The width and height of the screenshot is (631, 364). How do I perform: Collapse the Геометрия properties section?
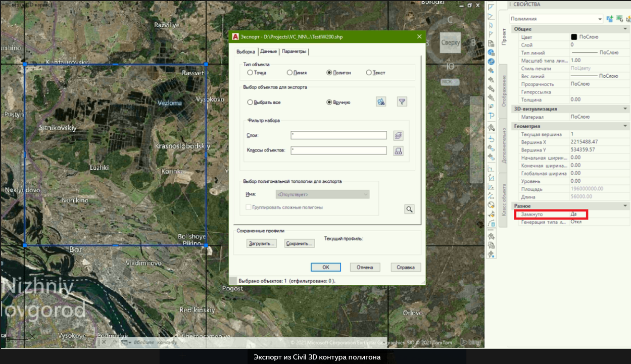tap(626, 126)
